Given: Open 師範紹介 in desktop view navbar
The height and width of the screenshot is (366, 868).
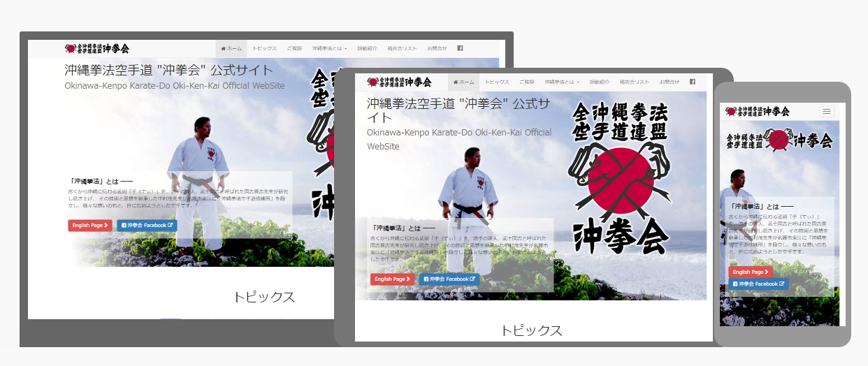Looking at the screenshot, I should click(367, 48).
